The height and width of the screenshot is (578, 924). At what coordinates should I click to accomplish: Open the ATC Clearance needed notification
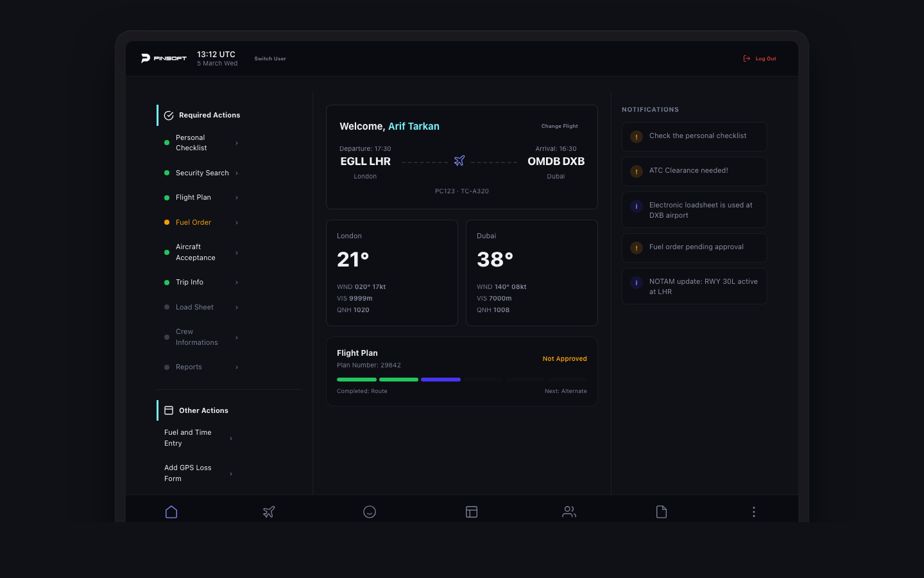point(694,171)
